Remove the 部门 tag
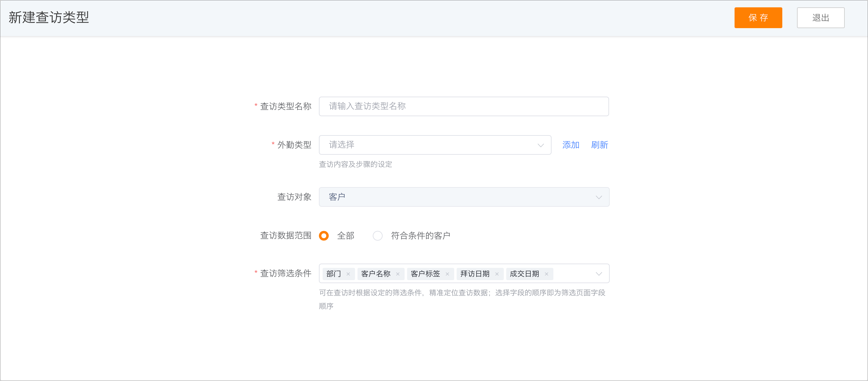Viewport: 868px width, 381px height. 348,274
